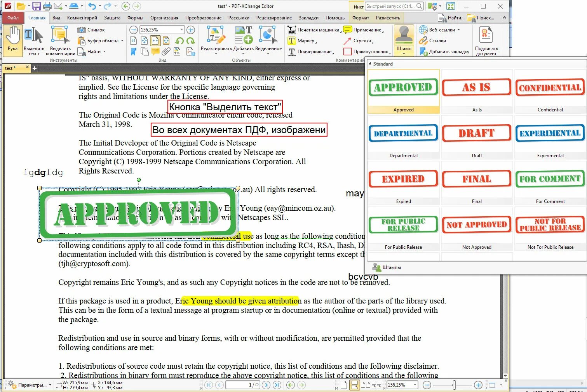The height and width of the screenshot is (392, 587).
Task: Click the Поиск… button
Action: (481, 18)
